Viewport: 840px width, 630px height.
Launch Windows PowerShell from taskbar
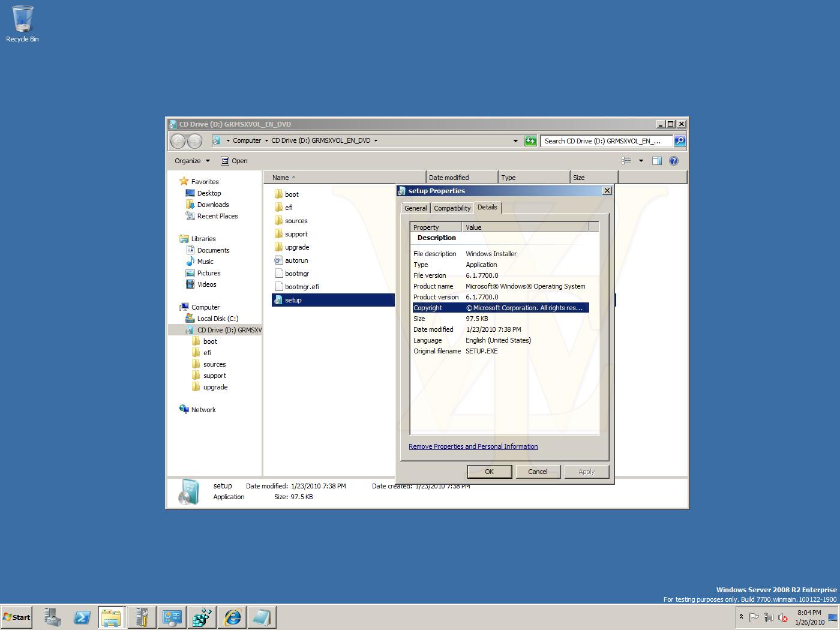82,617
